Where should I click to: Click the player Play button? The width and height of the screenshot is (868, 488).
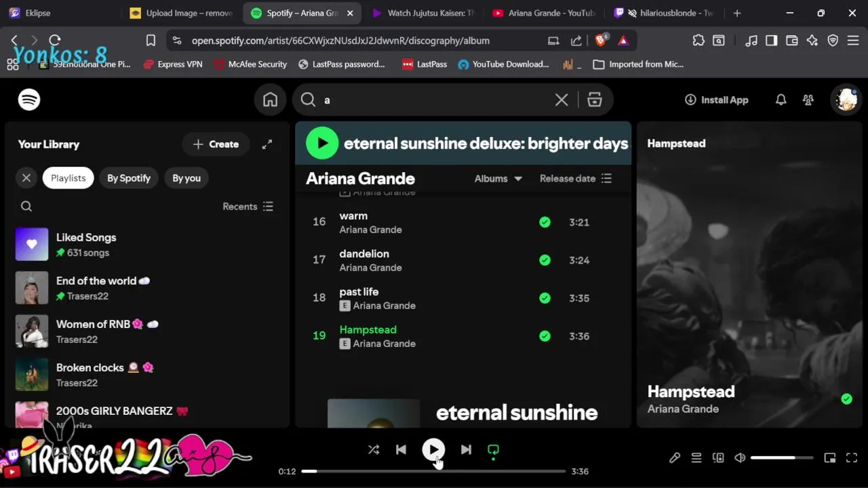pyautogui.click(x=433, y=449)
